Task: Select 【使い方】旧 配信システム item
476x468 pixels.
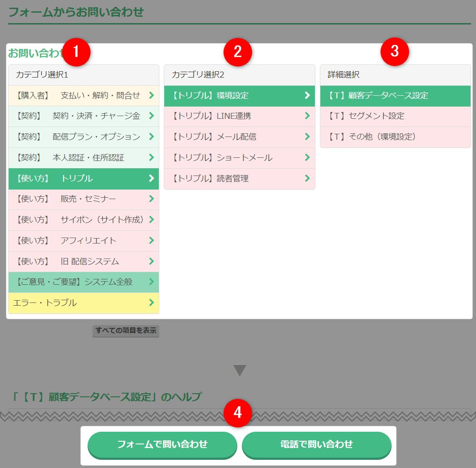Action: pos(83,262)
